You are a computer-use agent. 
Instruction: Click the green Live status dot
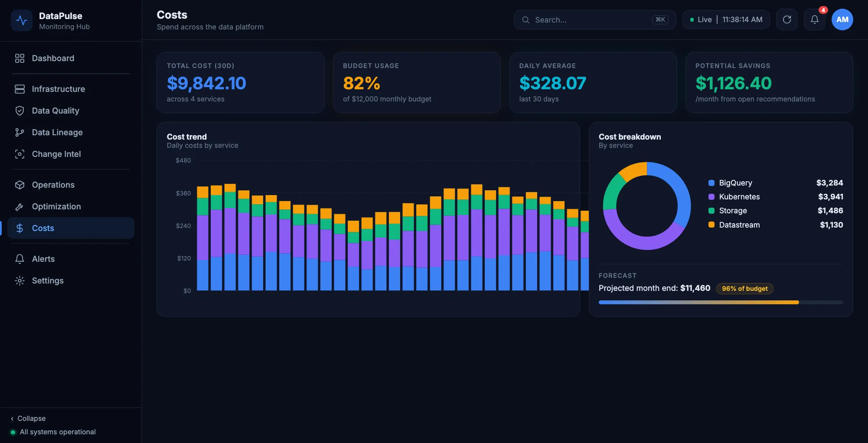(692, 20)
